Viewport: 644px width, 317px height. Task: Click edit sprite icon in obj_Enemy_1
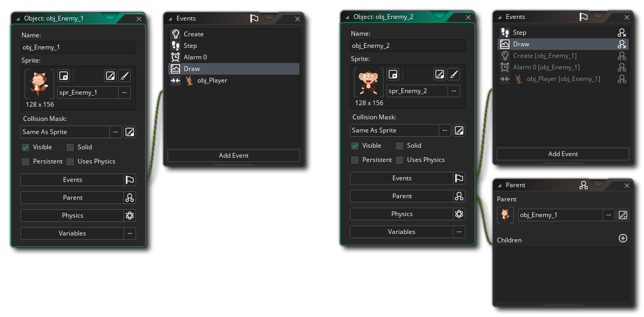coord(110,76)
